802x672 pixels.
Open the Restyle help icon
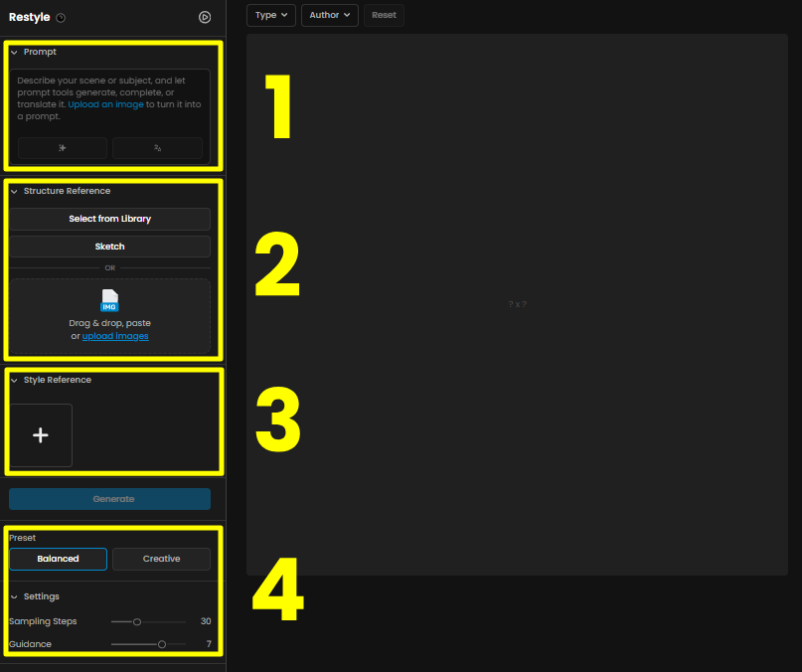[61, 18]
